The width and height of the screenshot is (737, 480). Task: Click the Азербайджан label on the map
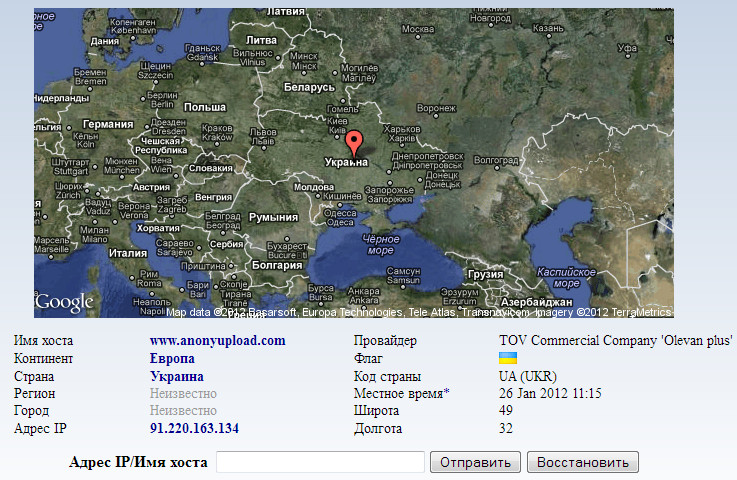pyautogui.click(x=537, y=302)
